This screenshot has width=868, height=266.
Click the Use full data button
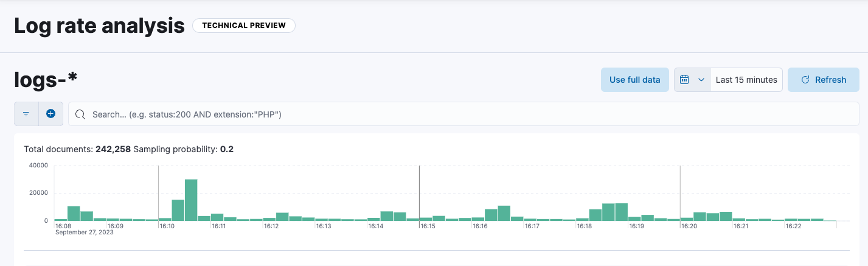[x=634, y=80]
